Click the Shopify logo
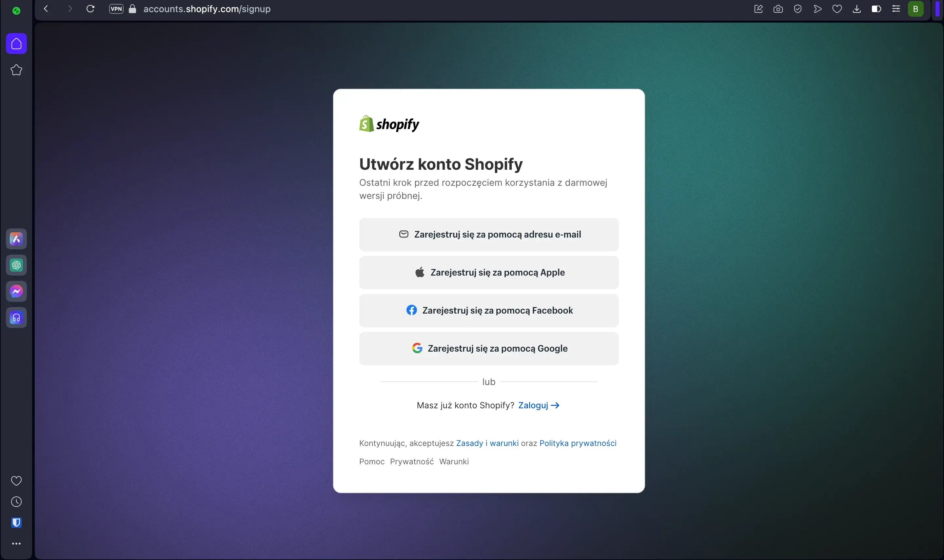Image resolution: width=944 pixels, height=560 pixels. (x=389, y=124)
